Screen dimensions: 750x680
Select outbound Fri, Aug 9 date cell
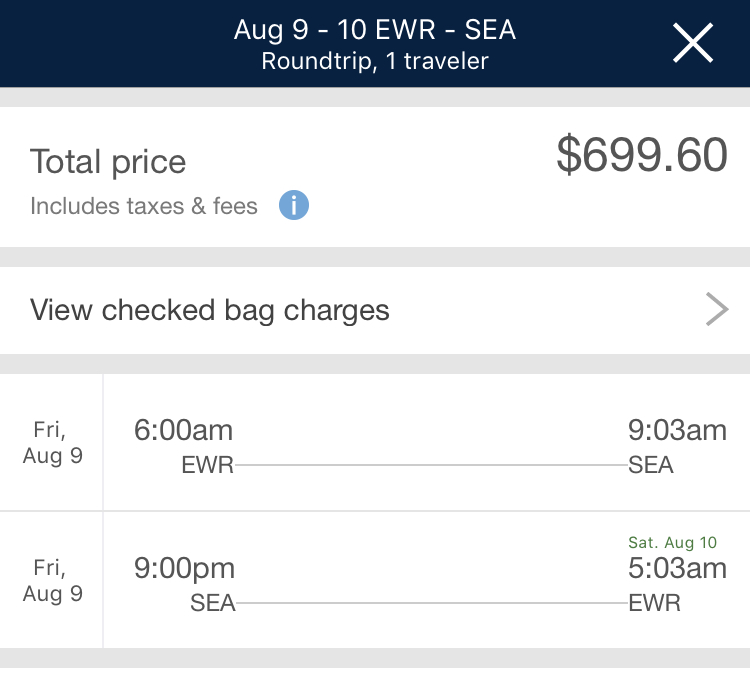pyautogui.click(x=52, y=443)
